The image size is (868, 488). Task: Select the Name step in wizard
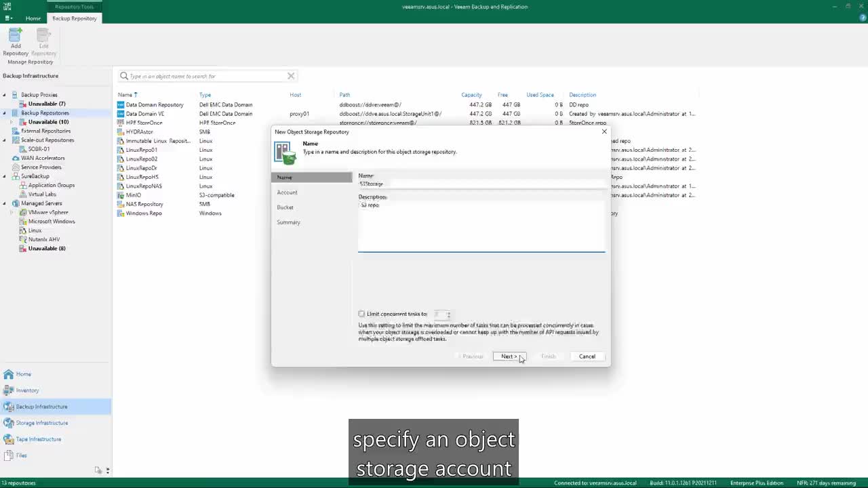tap(312, 178)
